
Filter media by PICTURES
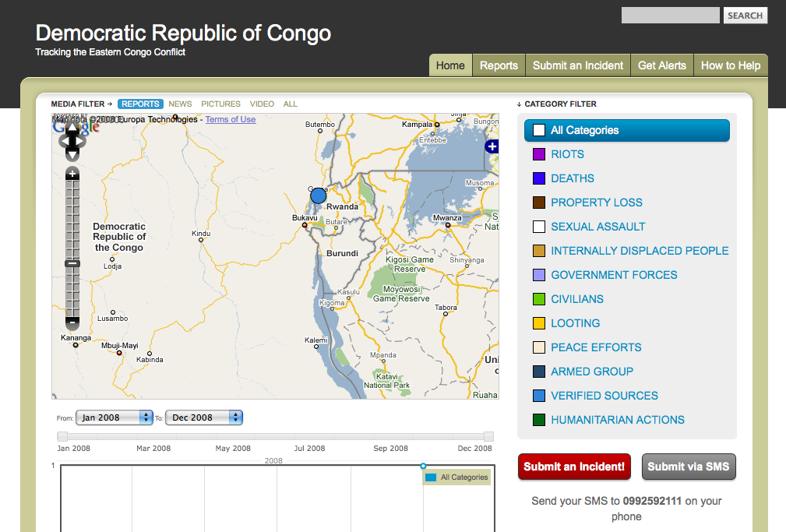(x=220, y=104)
